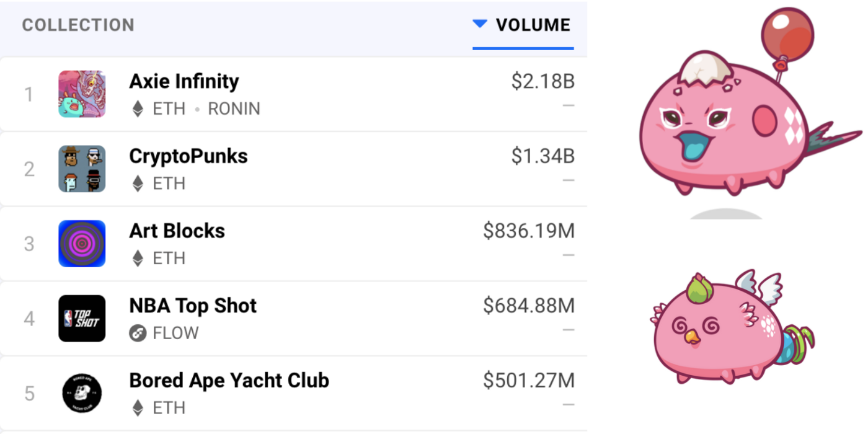868x434 pixels.
Task: Click the Collection column header
Action: tap(78, 25)
